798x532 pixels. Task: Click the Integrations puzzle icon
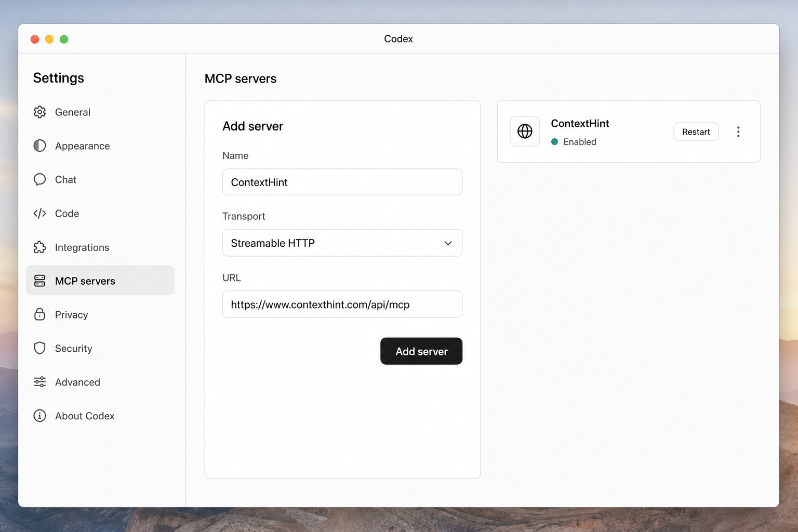click(x=39, y=247)
